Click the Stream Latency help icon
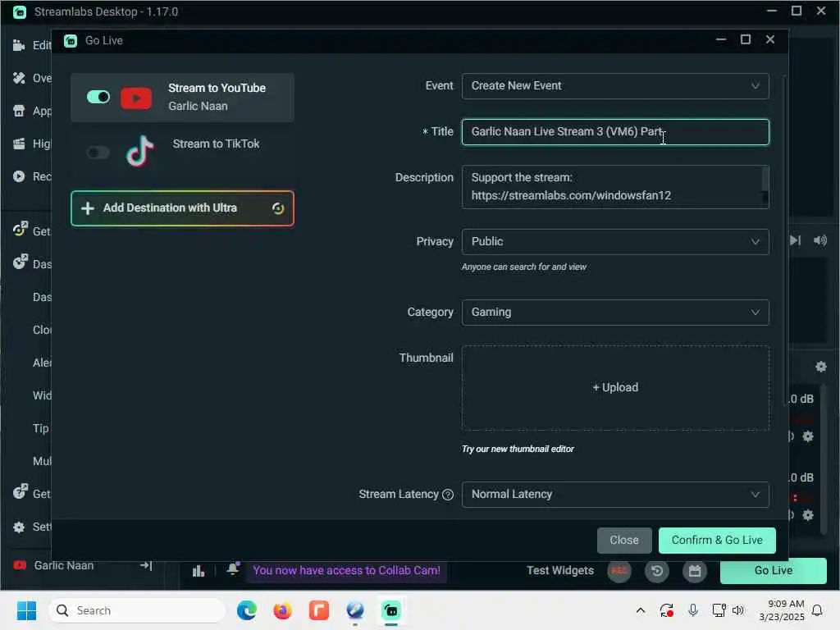This screenshot has width=840, height=630. (448, 495)
